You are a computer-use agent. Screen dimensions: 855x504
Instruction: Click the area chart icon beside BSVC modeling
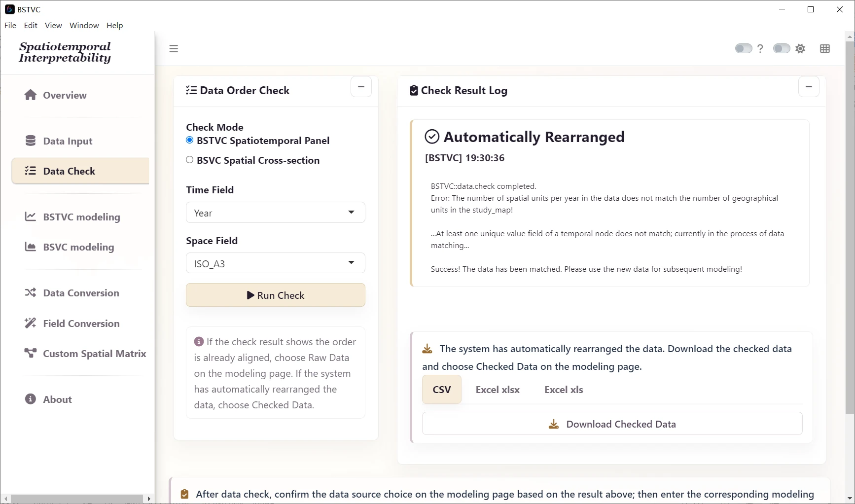coord(31,247)
